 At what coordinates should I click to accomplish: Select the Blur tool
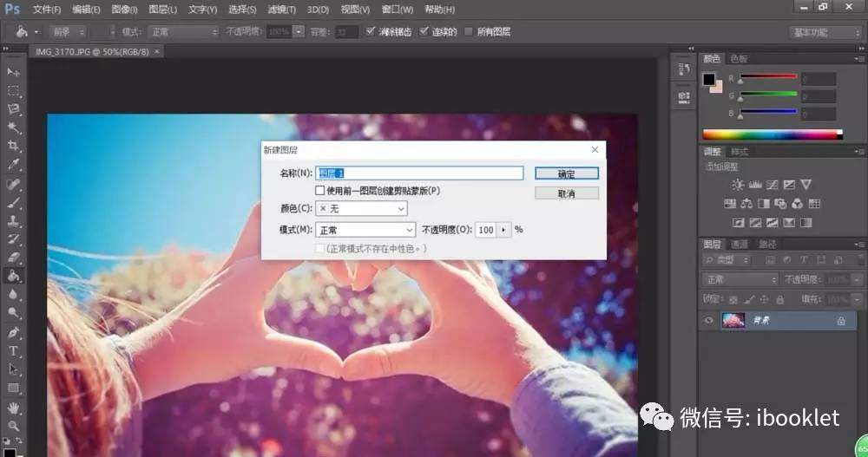[13, 294]
